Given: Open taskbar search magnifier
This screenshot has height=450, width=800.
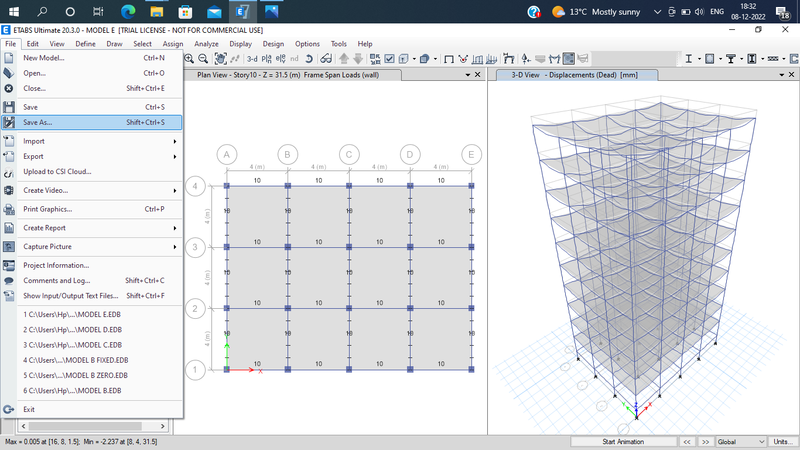Looking at the screenshot, I should (x=42, y=11).
